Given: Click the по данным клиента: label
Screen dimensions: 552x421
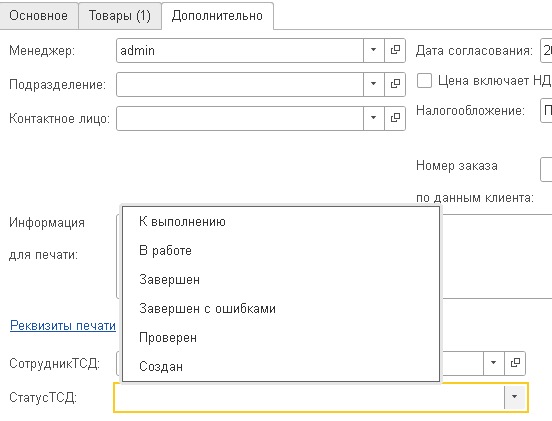Looking at the screenshot, I should (x=475, y=198).
